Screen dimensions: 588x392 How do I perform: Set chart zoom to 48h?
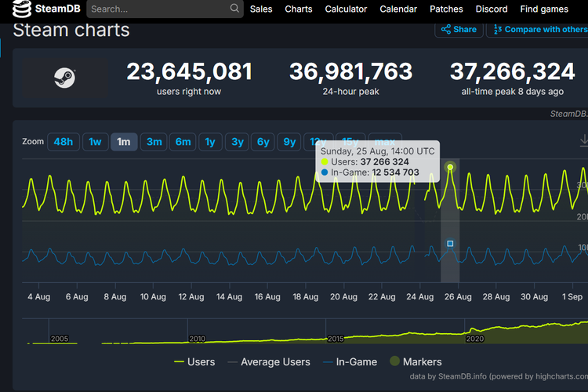(x=63, y=142)
